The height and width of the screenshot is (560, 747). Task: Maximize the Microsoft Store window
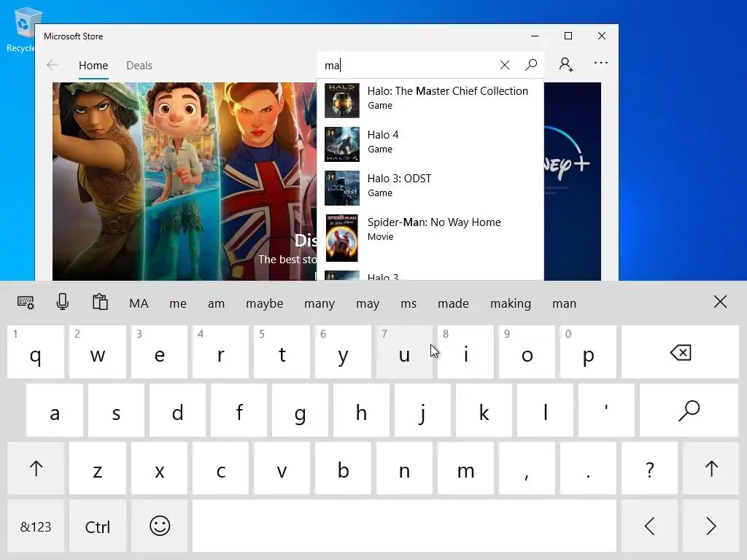tap(568, 36)
